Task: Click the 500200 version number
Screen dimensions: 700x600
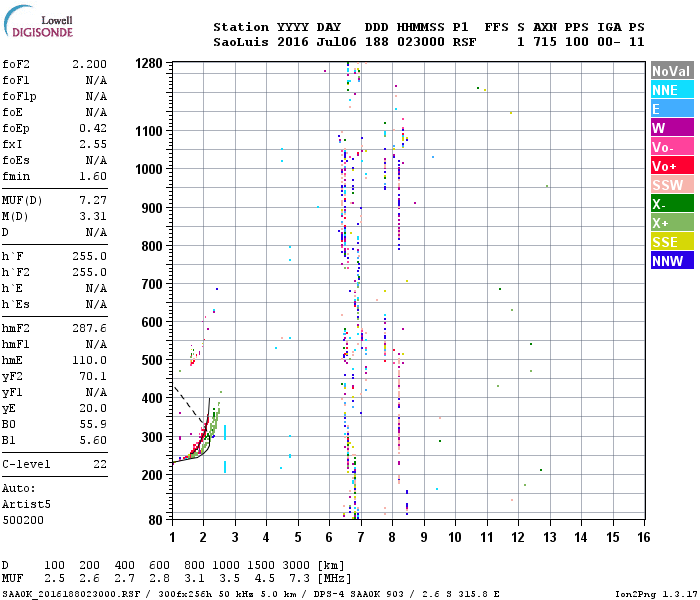Action: click(x=23, y=521)
